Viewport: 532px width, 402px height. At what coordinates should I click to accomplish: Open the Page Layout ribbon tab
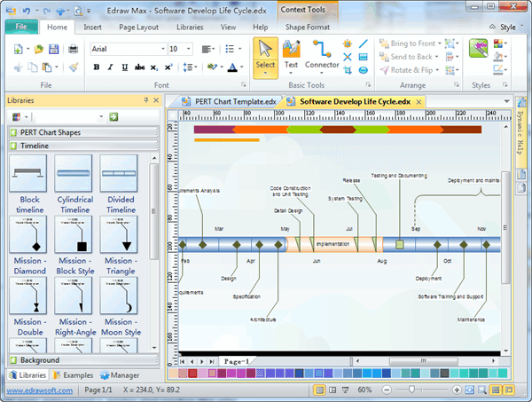tap(140, 28)
